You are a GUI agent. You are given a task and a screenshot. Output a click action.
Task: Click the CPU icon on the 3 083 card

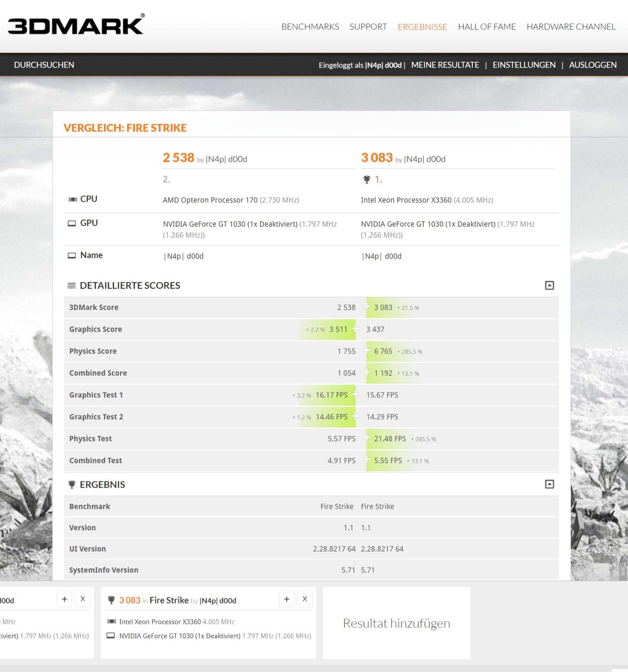tap(111, 622)
